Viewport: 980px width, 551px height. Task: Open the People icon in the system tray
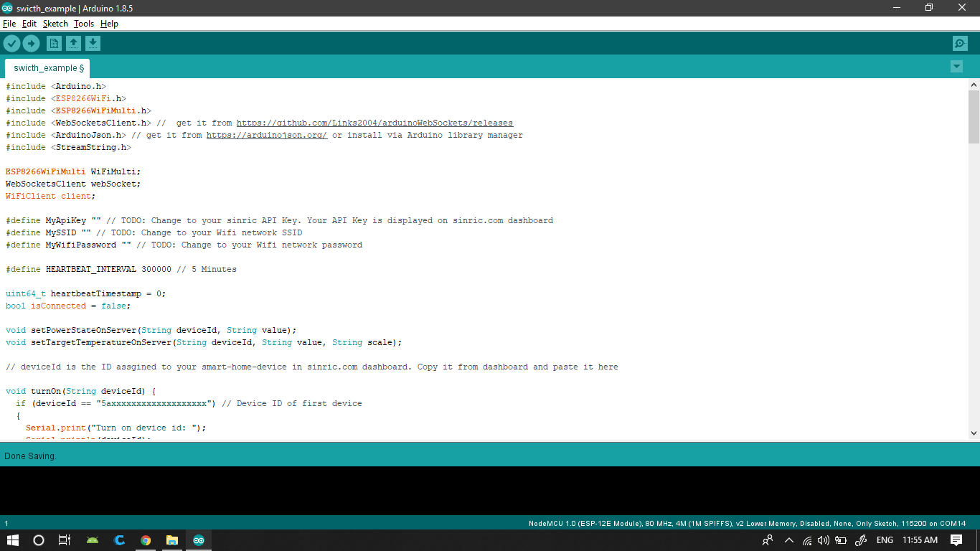(768, 540)
